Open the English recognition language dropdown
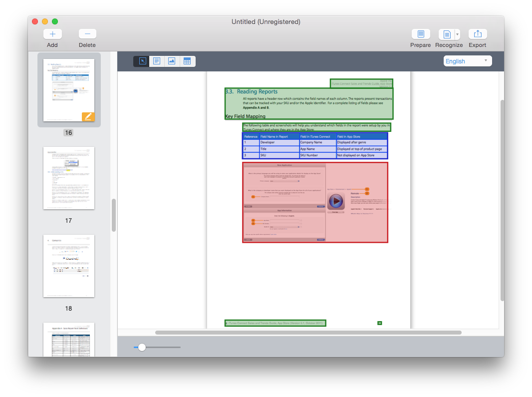The image size is (532, 397). [x=468, y=61]
